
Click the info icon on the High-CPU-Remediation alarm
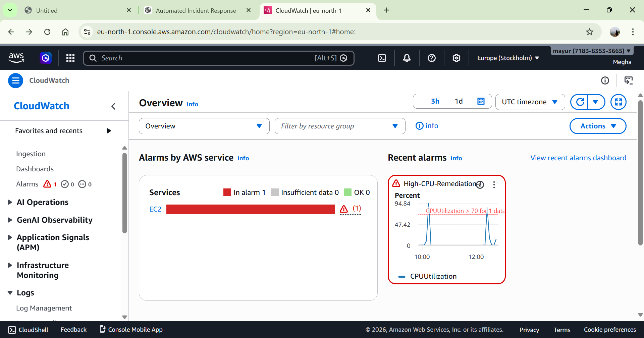[x=480, y=184]
